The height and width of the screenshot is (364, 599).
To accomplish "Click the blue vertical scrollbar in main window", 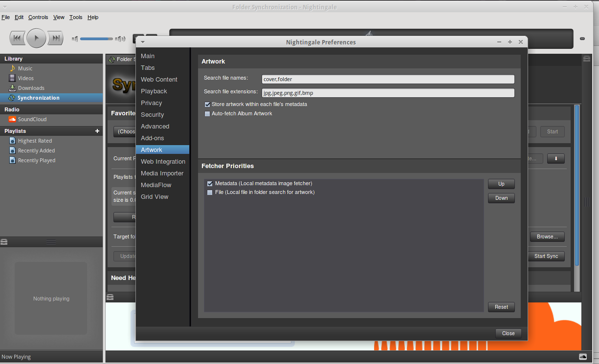I will [577, 186].
